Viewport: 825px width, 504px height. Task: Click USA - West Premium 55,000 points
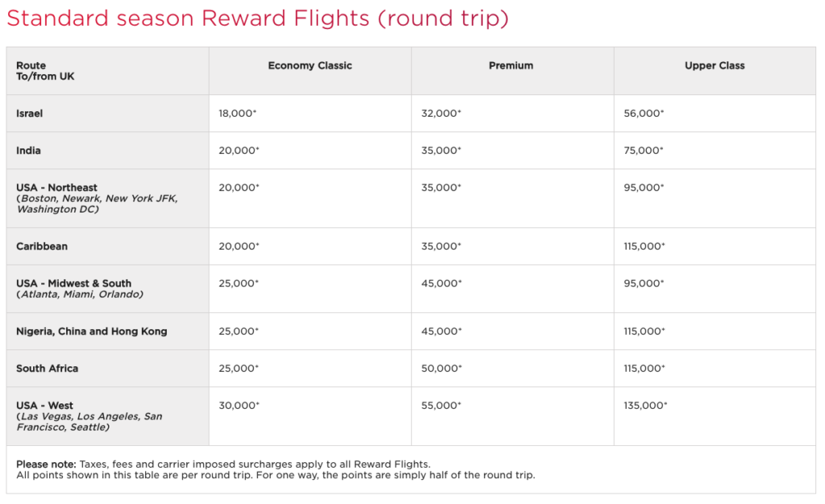pos(441,406)
